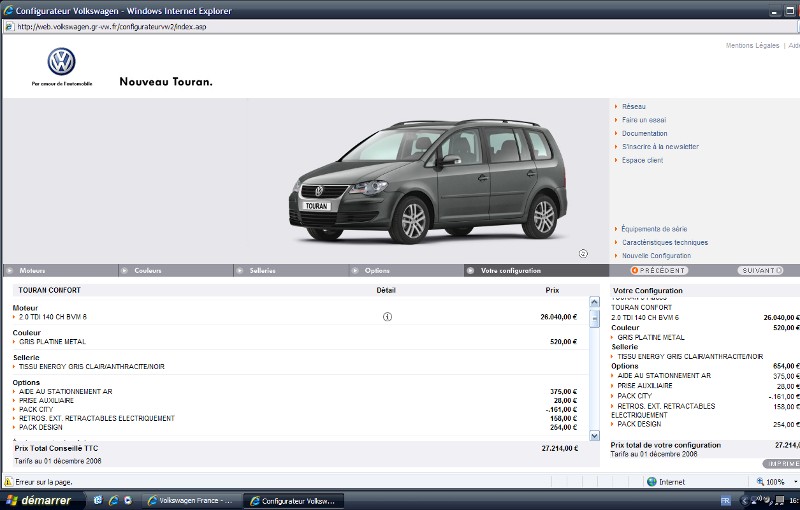The image size is (800, 510).
Task: Switch to Volkswagen France taskbar window
Action: [190, 501]
